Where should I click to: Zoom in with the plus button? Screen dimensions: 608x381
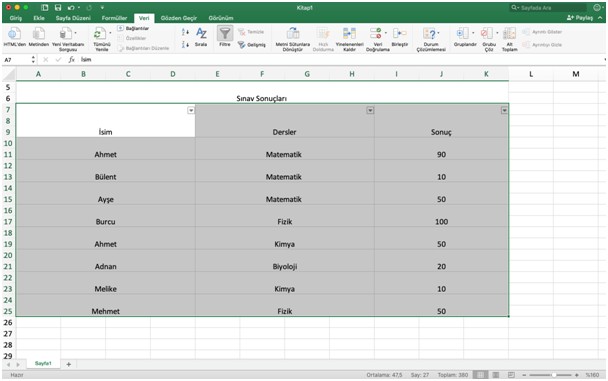coord(577,375)
